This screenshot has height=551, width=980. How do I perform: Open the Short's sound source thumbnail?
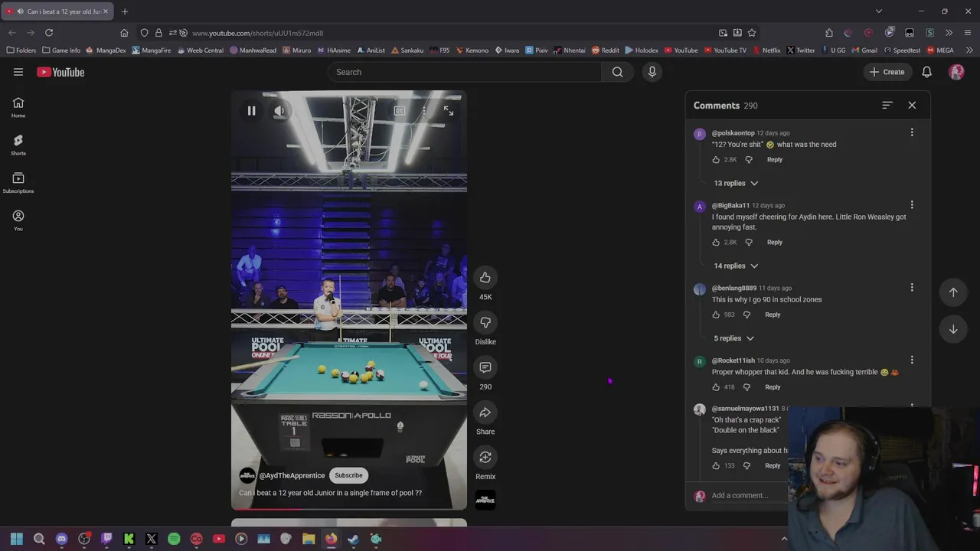(485, 500)
